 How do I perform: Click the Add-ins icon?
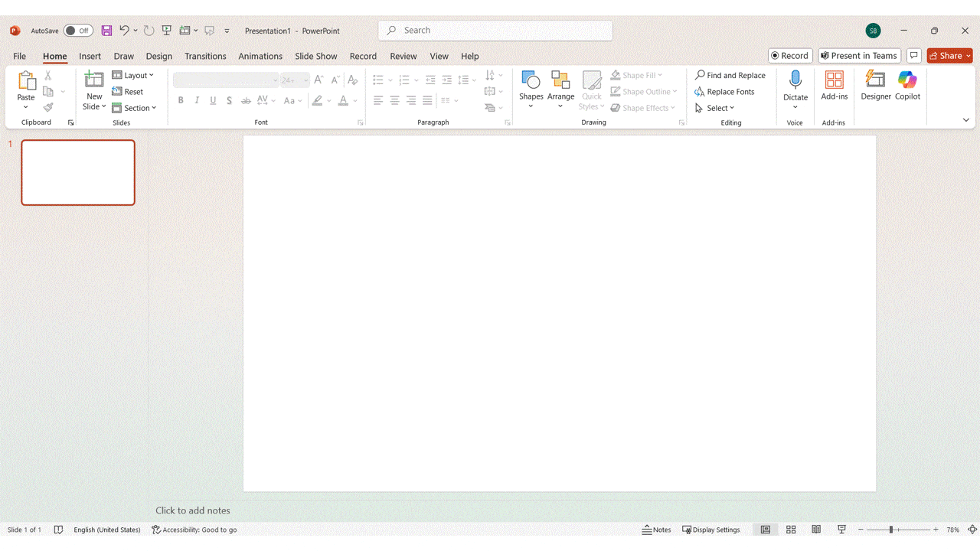[x=834, y=86]
